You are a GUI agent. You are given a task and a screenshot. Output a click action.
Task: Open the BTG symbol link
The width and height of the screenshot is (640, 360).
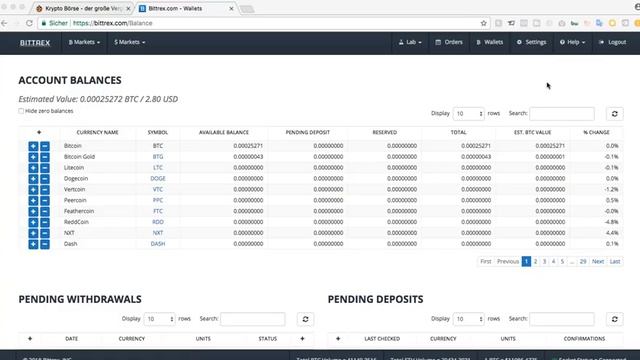tap(158, 157)
